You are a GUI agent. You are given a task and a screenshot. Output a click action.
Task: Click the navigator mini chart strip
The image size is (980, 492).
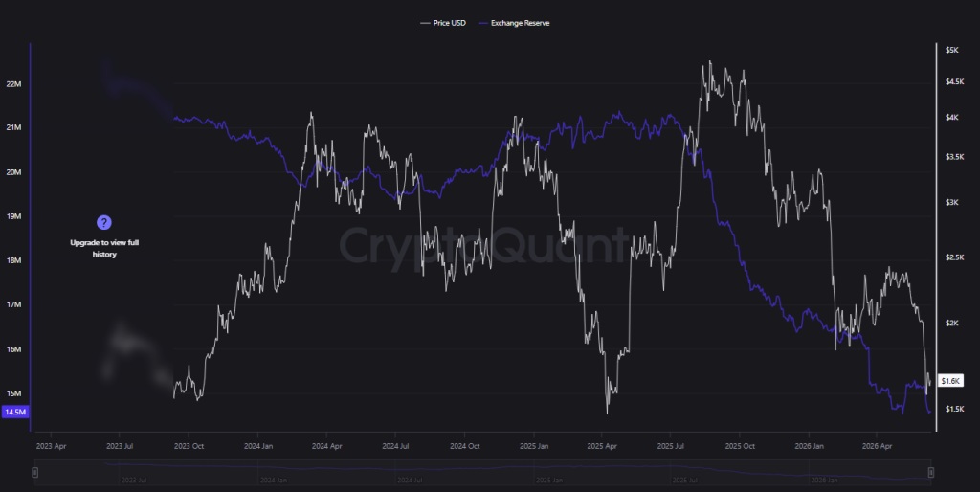tap(482, 473)
